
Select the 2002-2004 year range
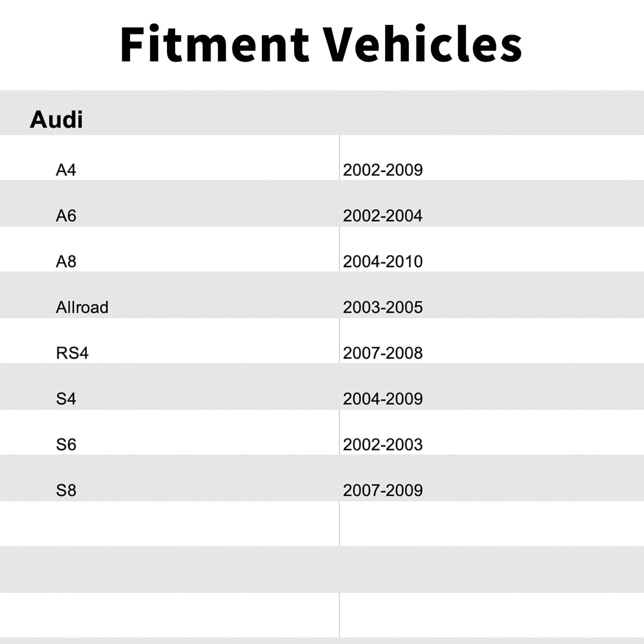(x=383, y=216)
